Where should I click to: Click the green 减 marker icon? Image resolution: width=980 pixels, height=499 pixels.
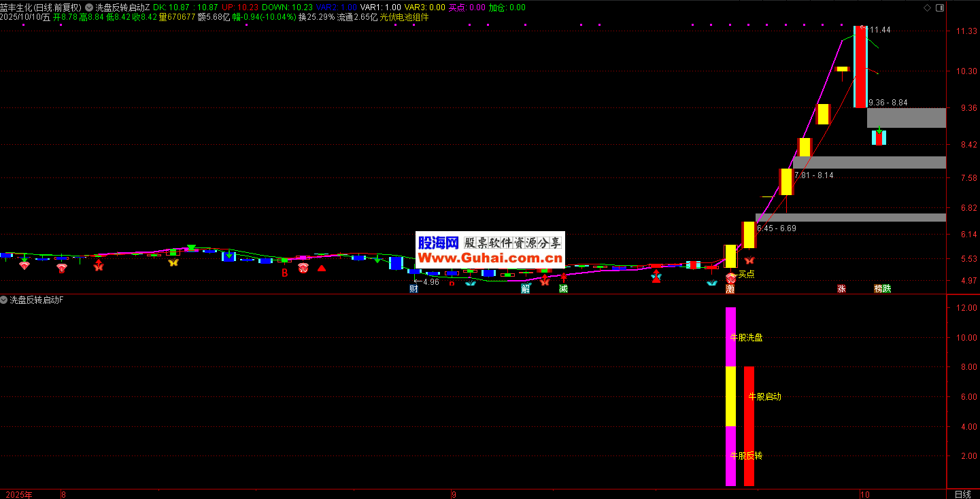pyautogui.click(x=563, y=289)
